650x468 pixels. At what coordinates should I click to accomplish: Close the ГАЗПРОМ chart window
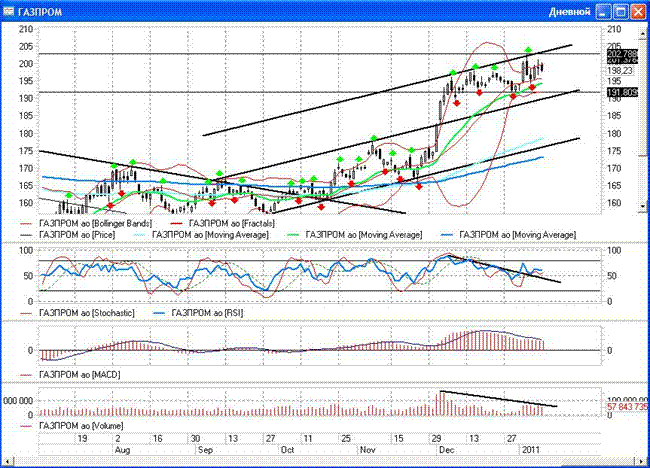tap(638, 12)
